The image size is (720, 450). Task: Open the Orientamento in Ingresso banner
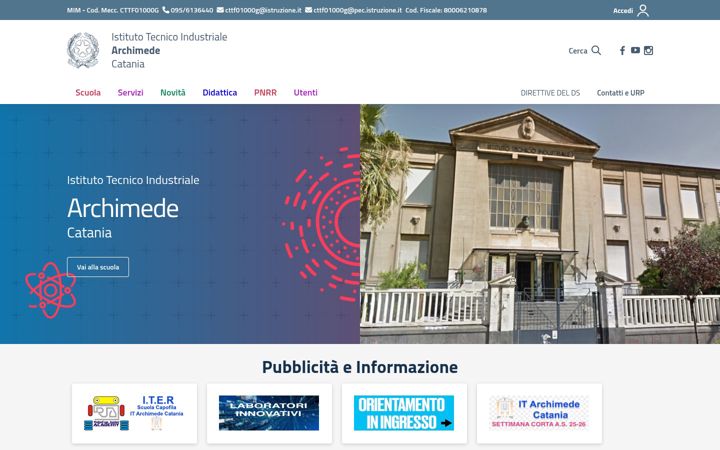click(x=404, y=413)
